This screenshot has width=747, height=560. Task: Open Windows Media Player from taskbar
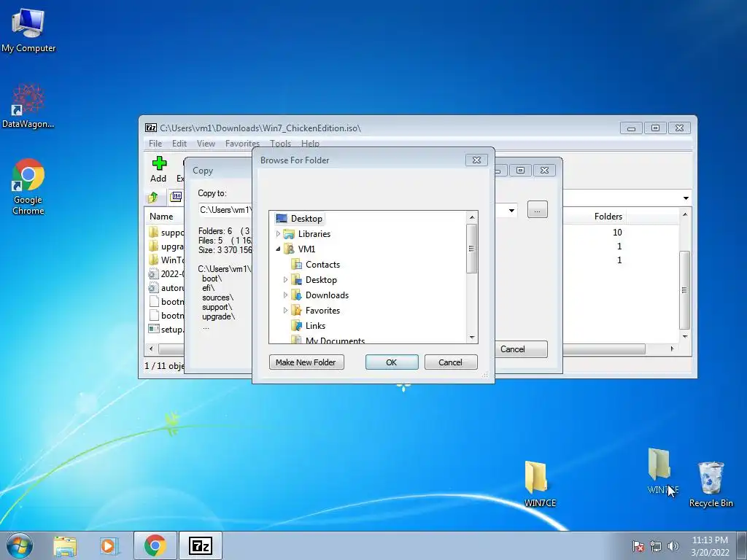click(x=109, y=545)
